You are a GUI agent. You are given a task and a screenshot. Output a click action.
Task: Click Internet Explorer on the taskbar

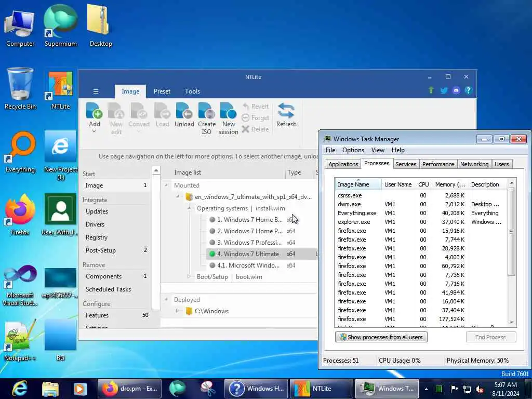tap(20, 389)
